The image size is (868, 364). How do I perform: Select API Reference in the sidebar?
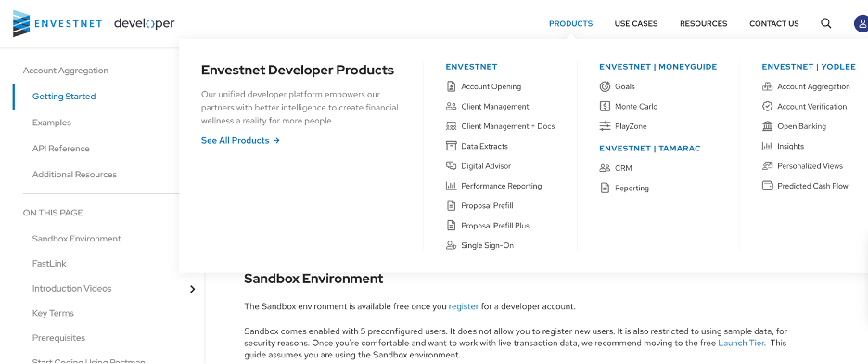[x=61, y=149]
